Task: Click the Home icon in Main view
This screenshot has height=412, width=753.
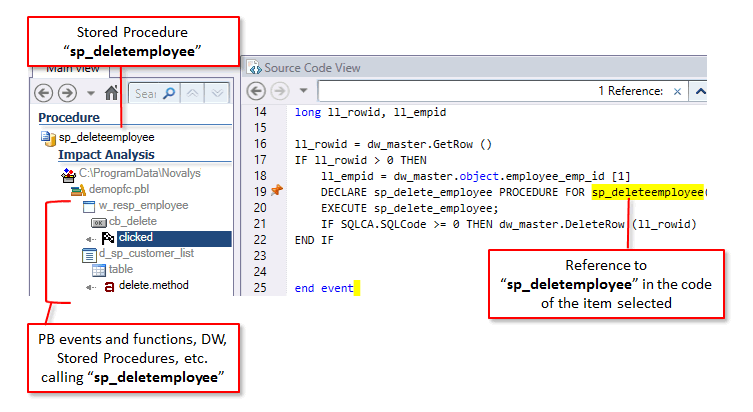Action: click(113, 93)
